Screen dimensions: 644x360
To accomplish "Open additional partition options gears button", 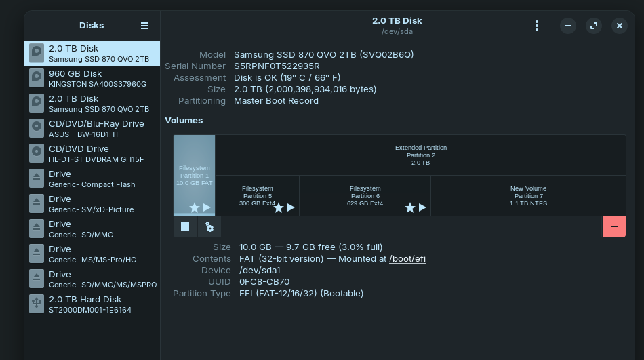I will pos(209,226).
